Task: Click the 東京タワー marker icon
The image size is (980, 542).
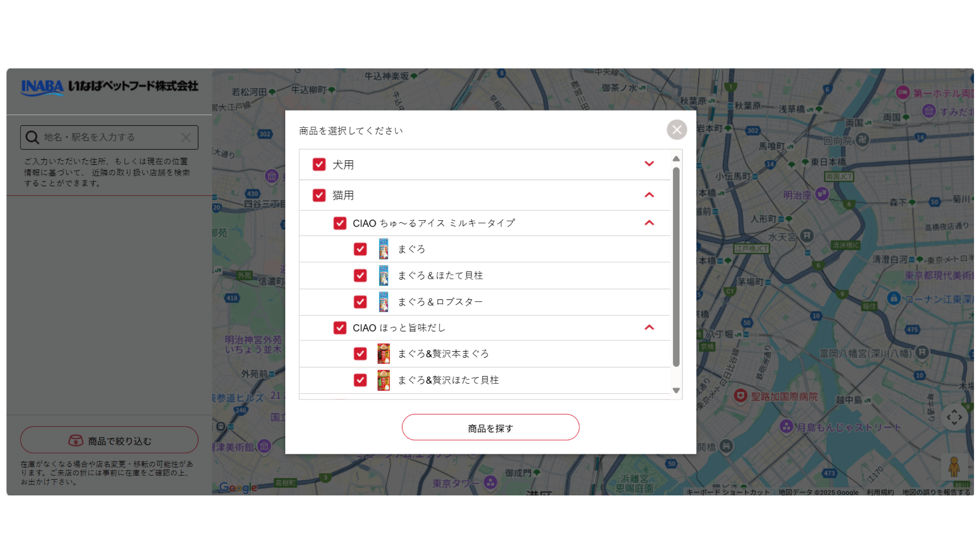Action: (490, 483)
